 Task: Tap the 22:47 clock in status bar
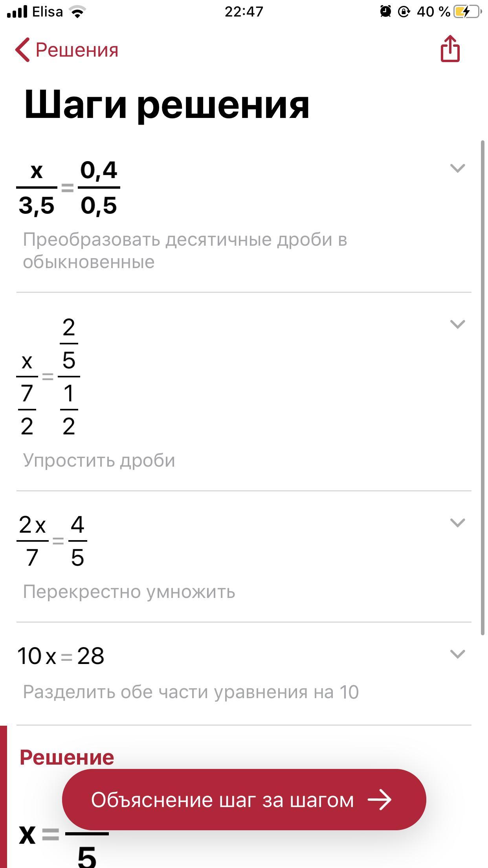[x=244, y=12]
